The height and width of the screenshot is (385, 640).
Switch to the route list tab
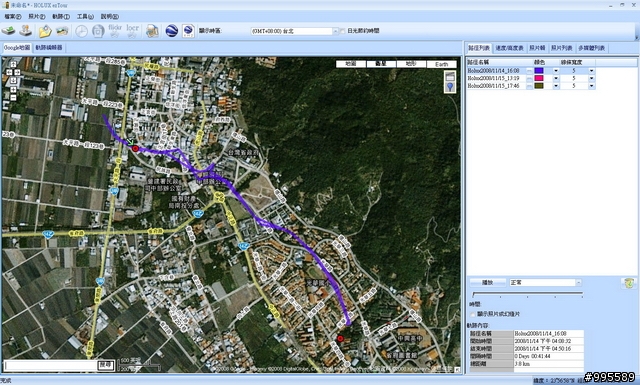tap(479, 48)
